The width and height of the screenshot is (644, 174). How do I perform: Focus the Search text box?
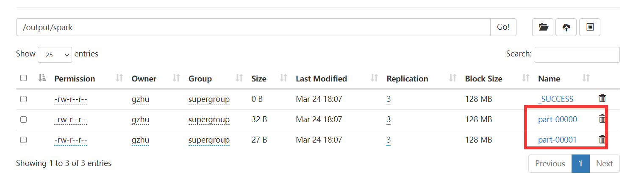577,55
